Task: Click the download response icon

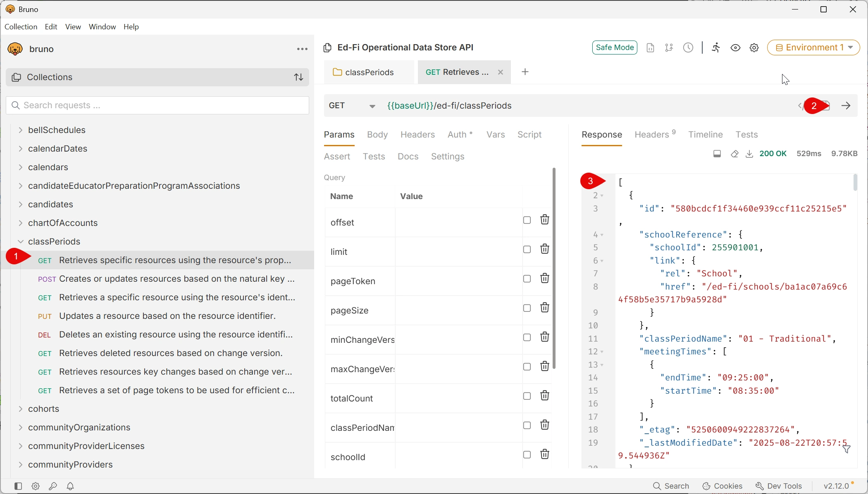Action: (x=749, y=154)
